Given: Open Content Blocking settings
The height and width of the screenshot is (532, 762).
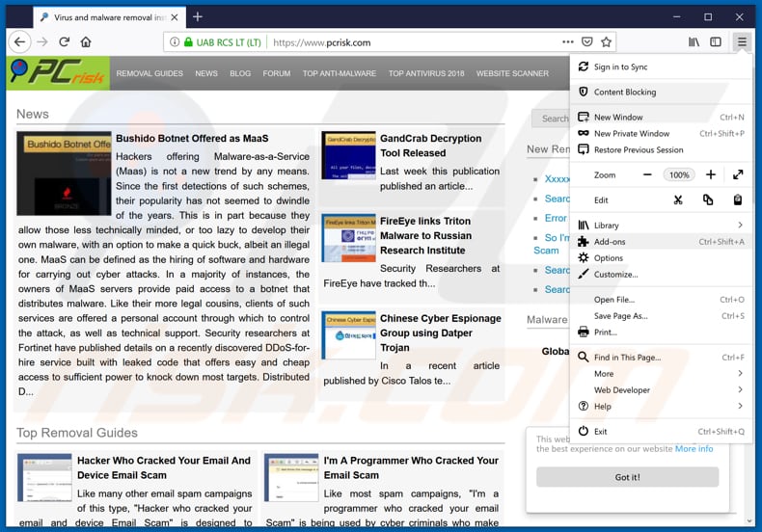Looking at the screenshot, I should point(624,93).
